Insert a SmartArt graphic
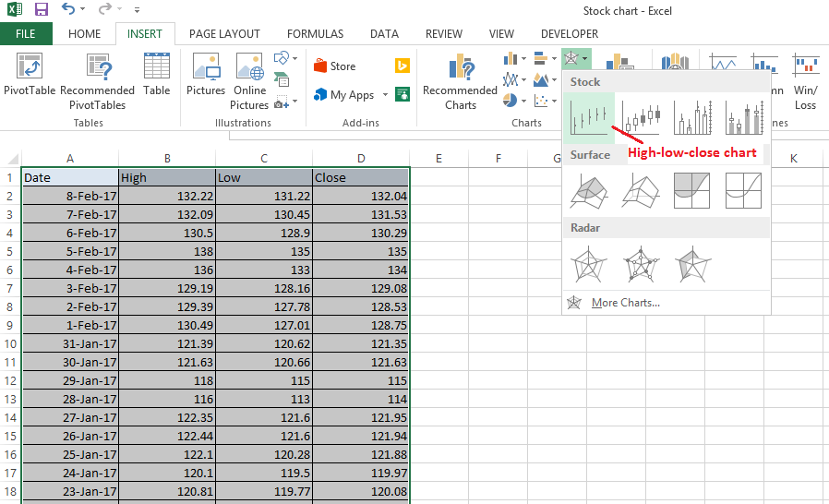The height and width of the screenshot is (504, 829). click(x=282, y=80)
